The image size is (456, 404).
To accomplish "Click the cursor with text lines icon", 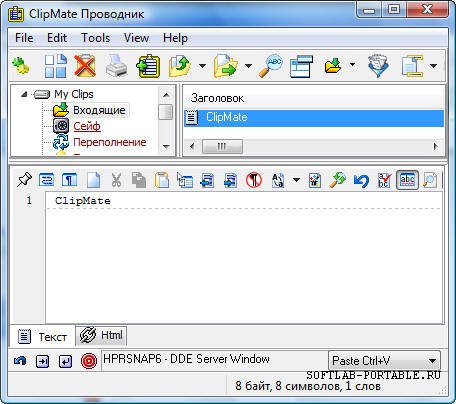I will pyautogui.click(x=185, y=180).
